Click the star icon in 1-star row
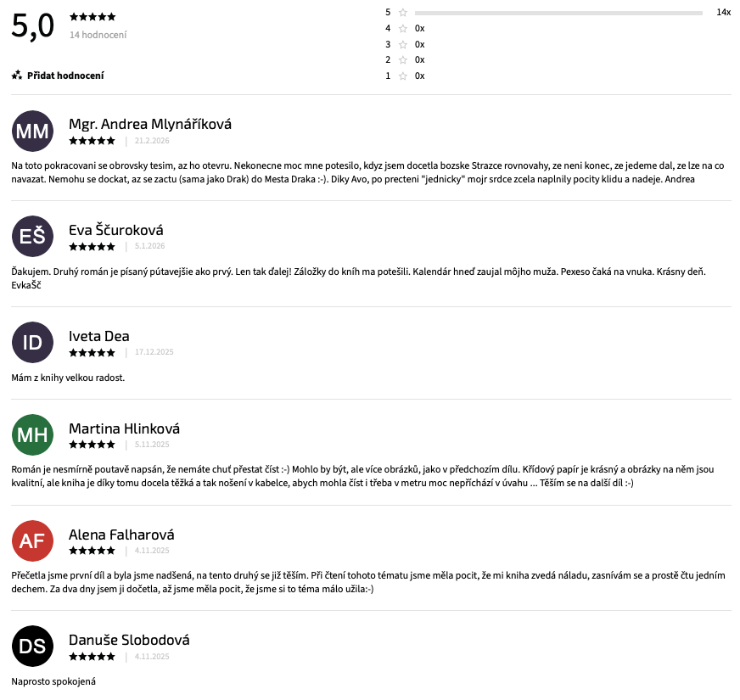740x700 pixels. (x=403, y=76)
